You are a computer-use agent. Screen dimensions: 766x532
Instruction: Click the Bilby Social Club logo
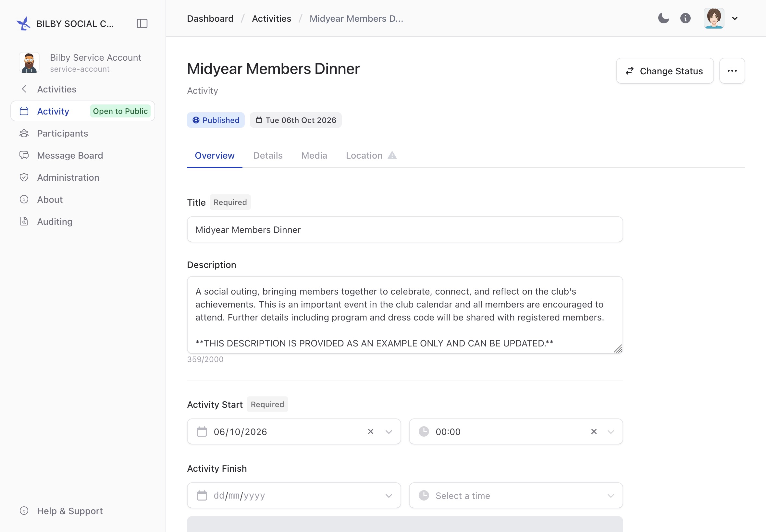pyautogui.click(x=23, y=23)
